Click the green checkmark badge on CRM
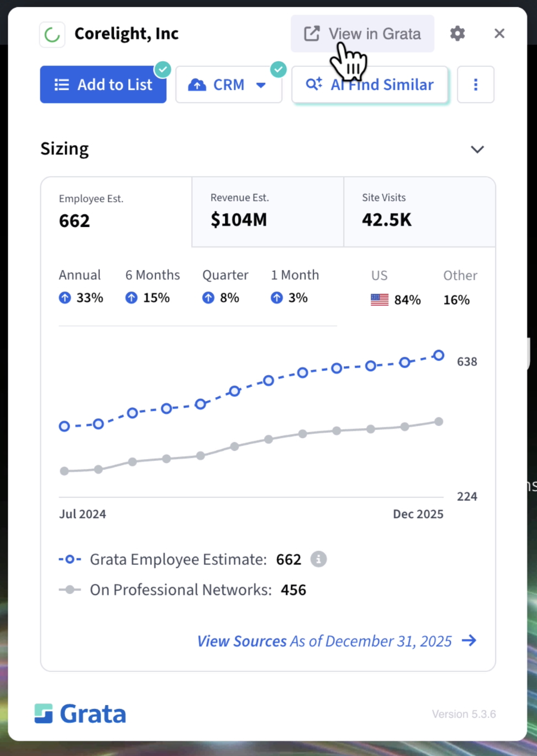 pyautogui.click(x=278, y=69)
